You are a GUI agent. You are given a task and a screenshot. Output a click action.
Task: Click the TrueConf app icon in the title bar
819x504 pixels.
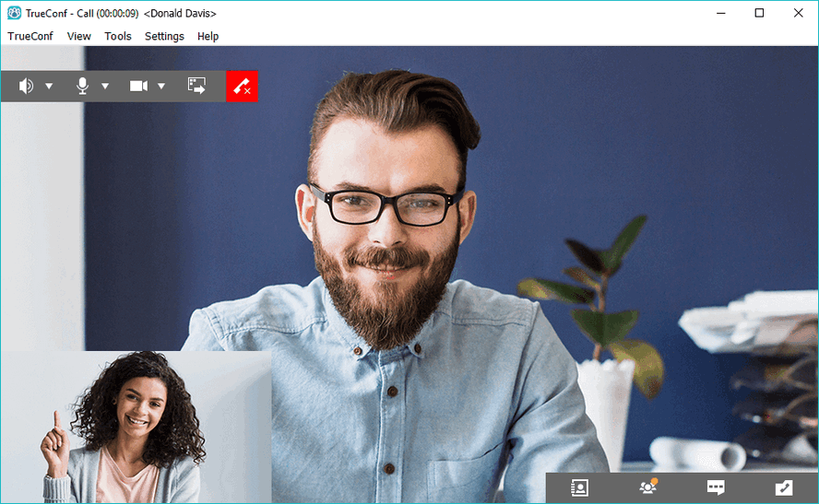pyautogui.click(x=14, y=13)
